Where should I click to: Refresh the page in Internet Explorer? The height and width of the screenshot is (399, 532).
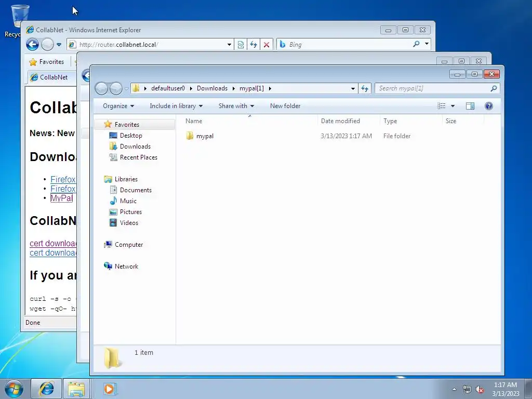254,45
